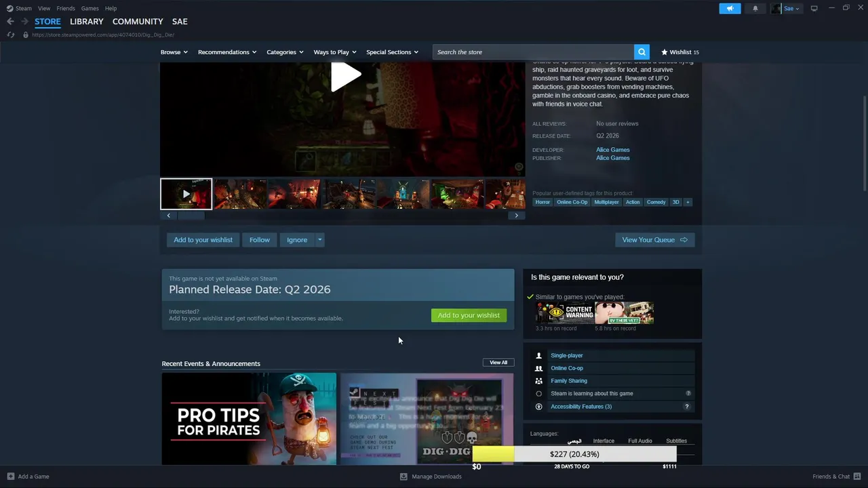Select the Horror tag

pyautogui.click(x=542, y=202)
